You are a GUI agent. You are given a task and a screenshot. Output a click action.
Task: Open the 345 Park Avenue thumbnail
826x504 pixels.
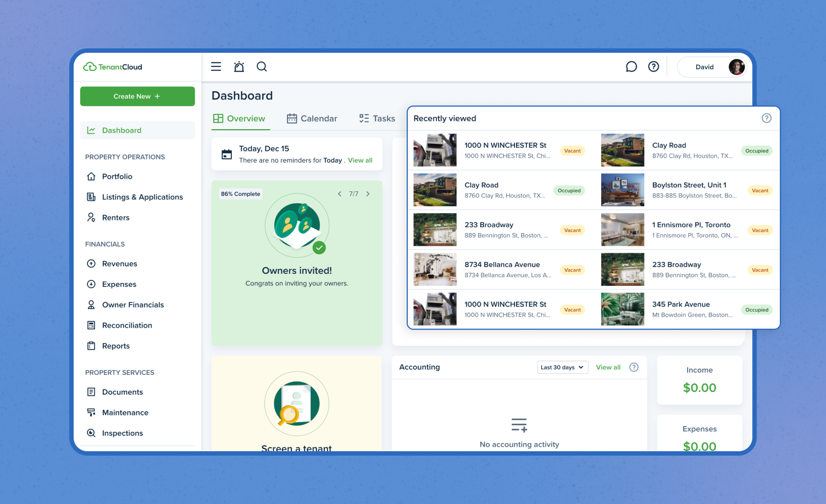(622, 309)
